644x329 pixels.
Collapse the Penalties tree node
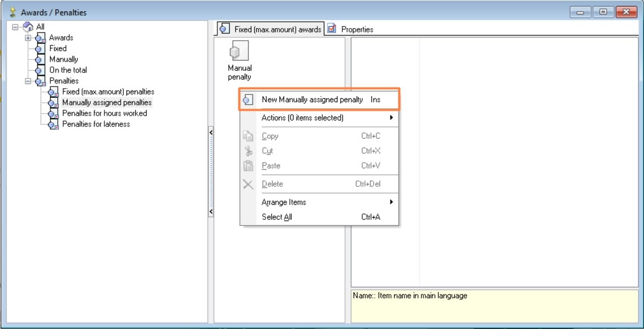pos(28,81)
